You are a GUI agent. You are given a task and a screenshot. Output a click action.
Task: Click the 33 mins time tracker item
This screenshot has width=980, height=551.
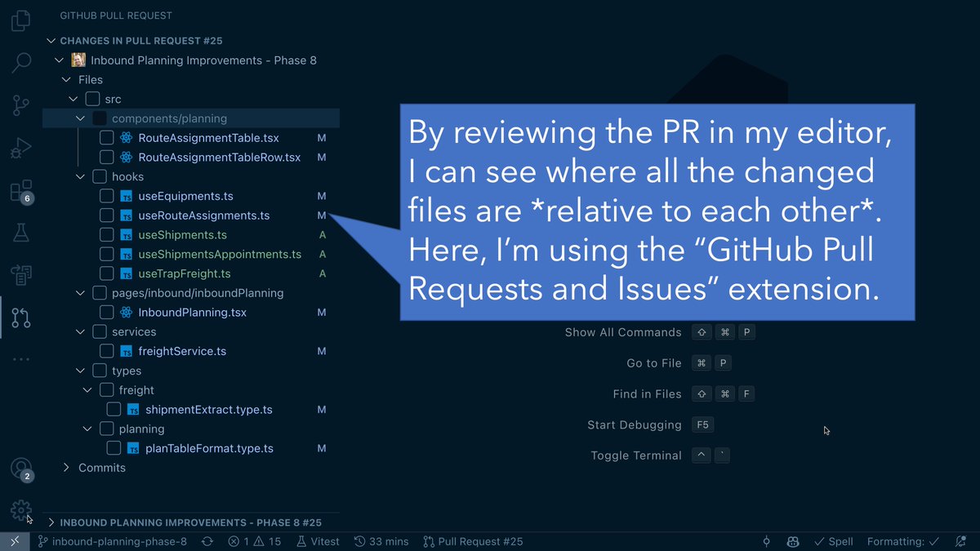coord(381,541)
